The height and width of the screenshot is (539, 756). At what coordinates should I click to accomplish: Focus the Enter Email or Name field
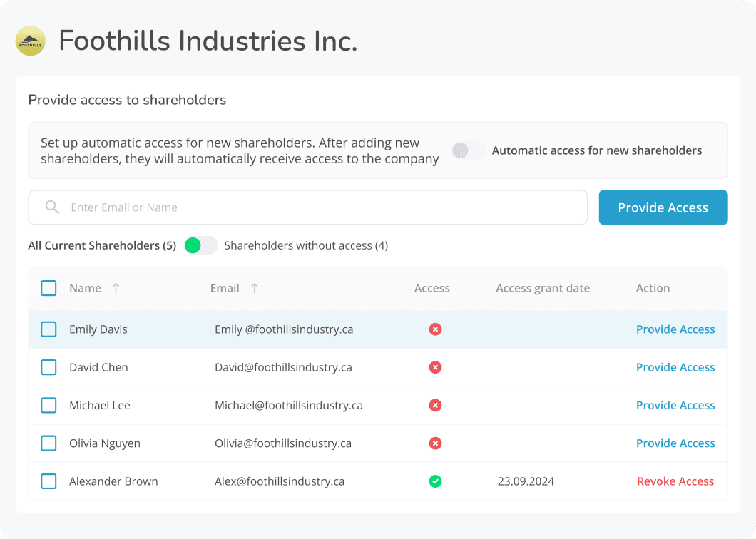321,207
